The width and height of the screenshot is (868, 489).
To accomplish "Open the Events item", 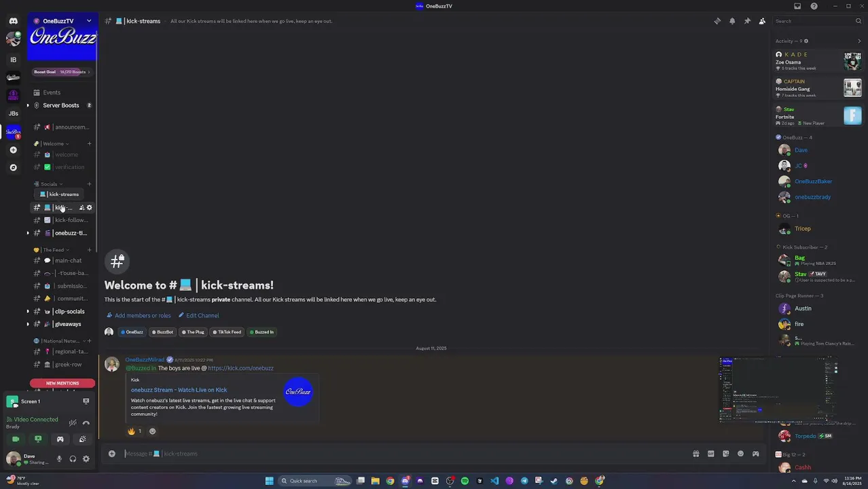I will click(x=62, y=92).
